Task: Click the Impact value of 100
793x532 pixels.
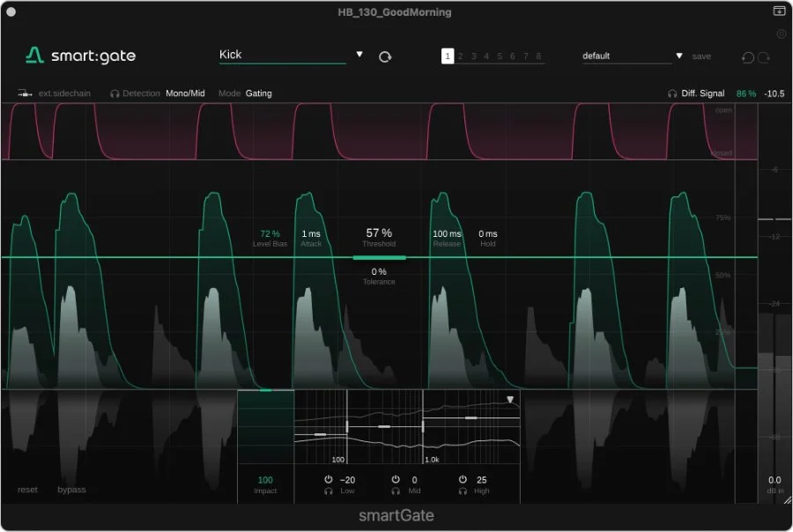Action: [265, 480]
